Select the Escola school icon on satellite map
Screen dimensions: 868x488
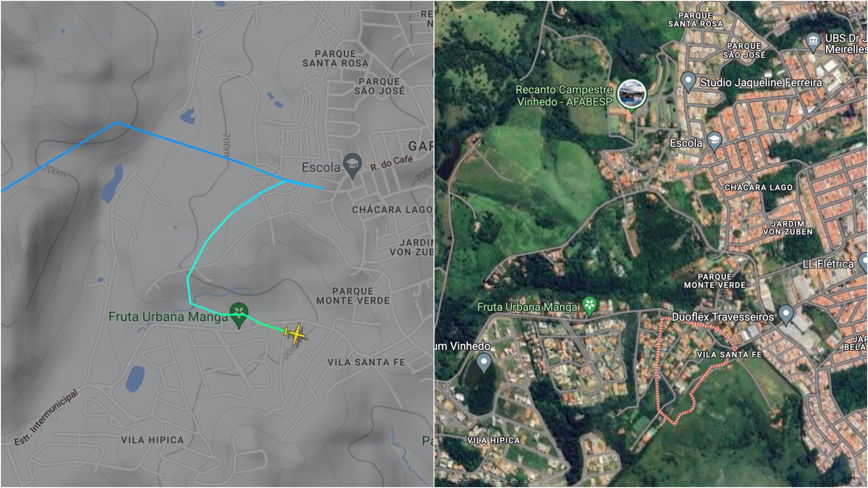tap(714, 141)
